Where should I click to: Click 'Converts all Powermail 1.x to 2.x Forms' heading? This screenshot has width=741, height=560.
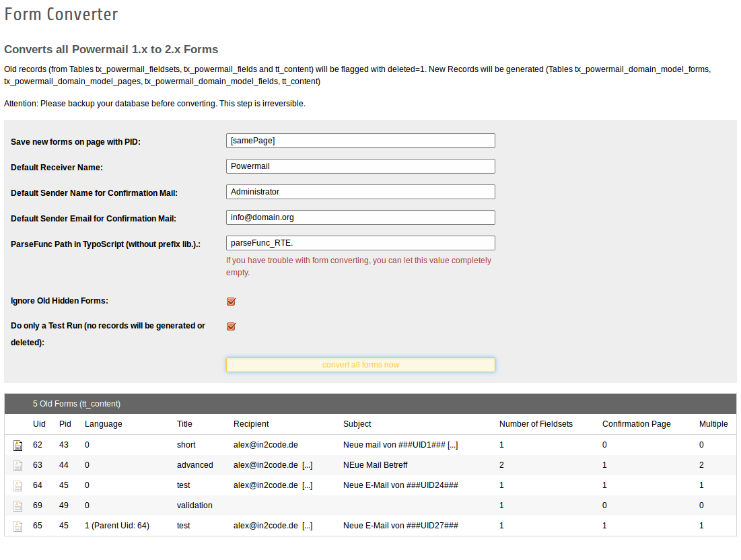(x=111, y=49)
